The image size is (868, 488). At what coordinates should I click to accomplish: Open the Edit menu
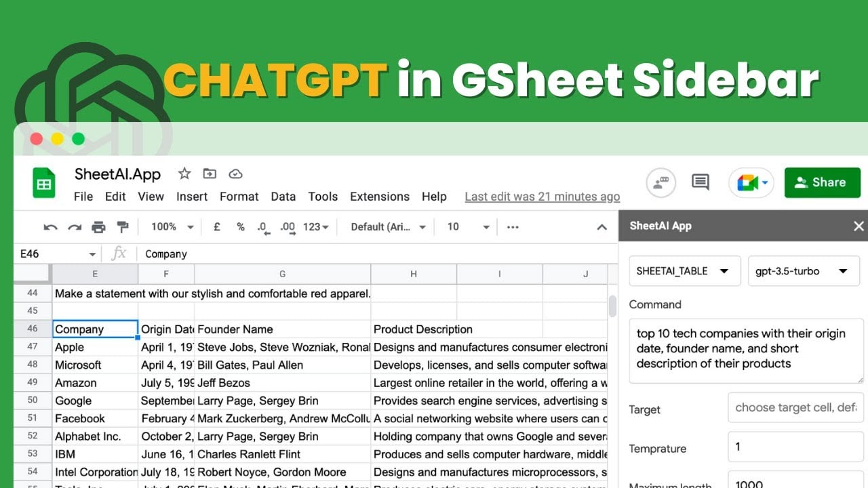click(115, 197)
